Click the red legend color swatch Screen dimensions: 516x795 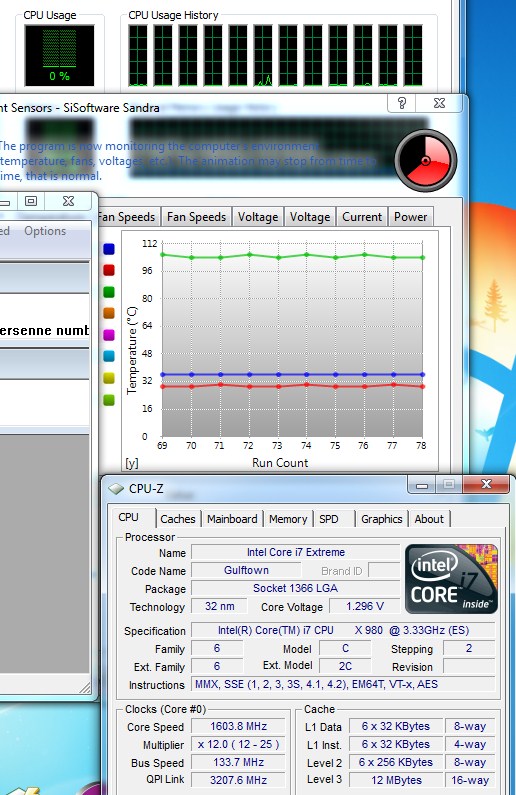(109, 270)
